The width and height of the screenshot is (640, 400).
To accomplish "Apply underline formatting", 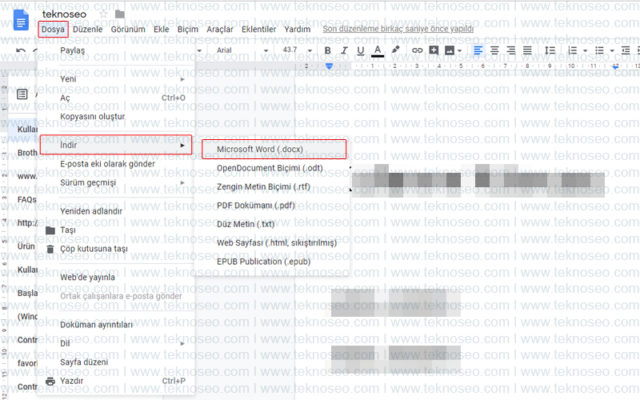I will pyautogui.click(x=360, y=51).
